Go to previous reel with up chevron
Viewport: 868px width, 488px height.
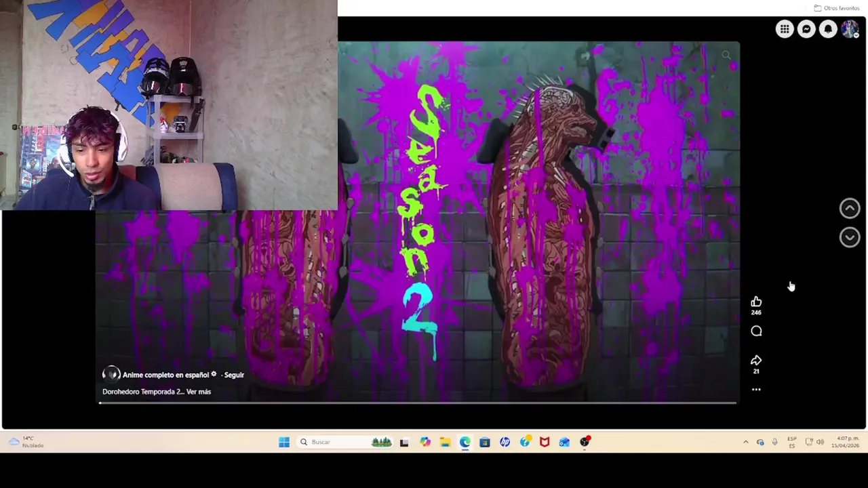(x=850, y=208)
